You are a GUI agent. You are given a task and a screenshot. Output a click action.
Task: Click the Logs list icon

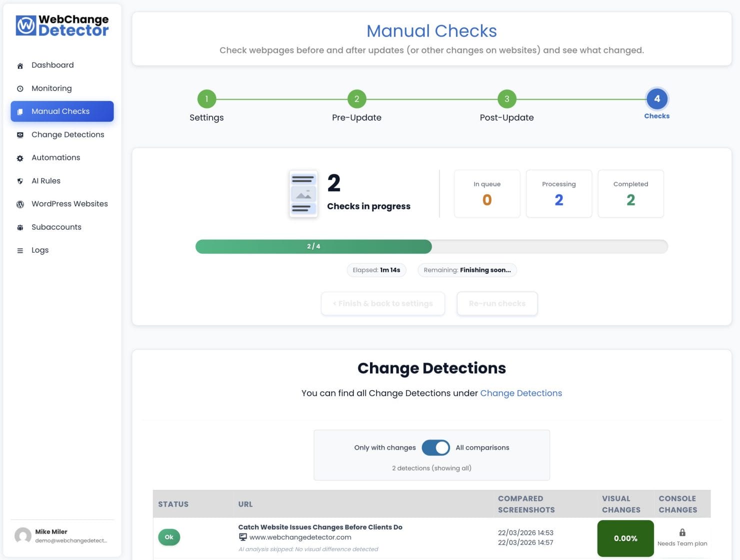coord(19,250)
